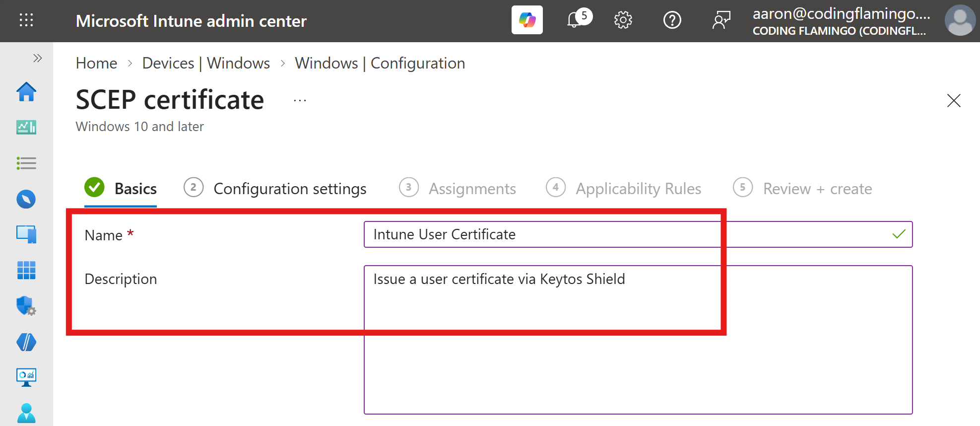Open Users icon in sidebar
Image resolution: width=980 pixels, height=426 pixels.
pyautogui.click(x=26, y=413)
